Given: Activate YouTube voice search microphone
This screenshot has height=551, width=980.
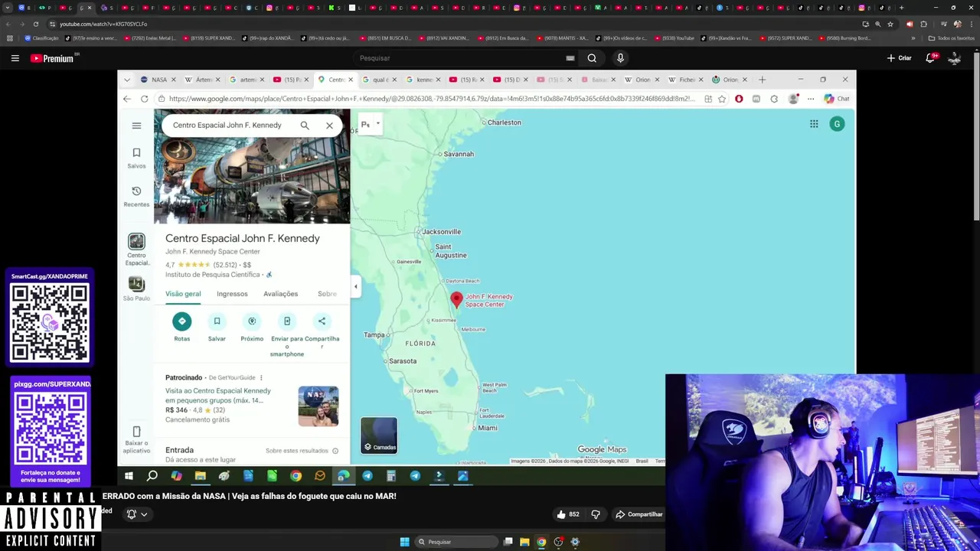Looking at the screenshot, I should tap(620, 58).
